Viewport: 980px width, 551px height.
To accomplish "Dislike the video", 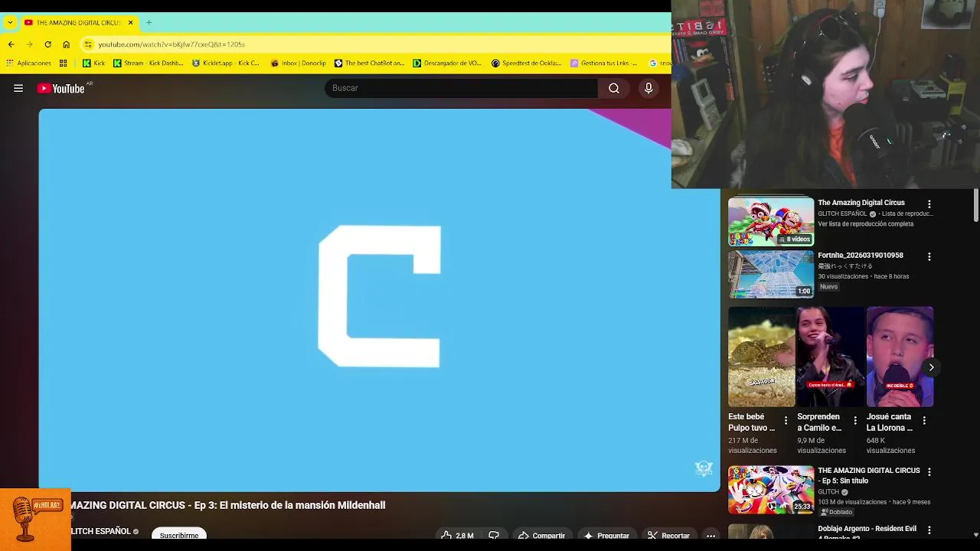I will 494,536.
